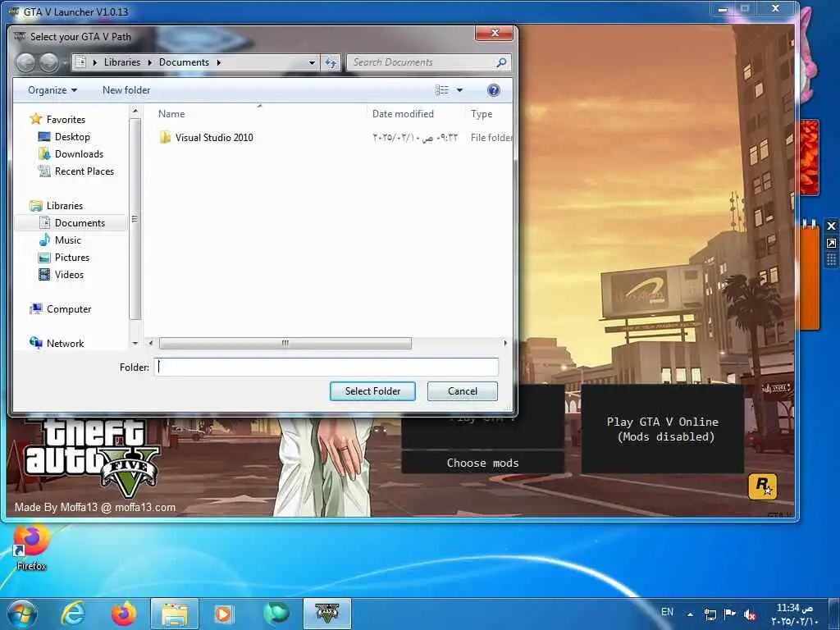Click the green globe app in the taskbar

coord(276,613)
